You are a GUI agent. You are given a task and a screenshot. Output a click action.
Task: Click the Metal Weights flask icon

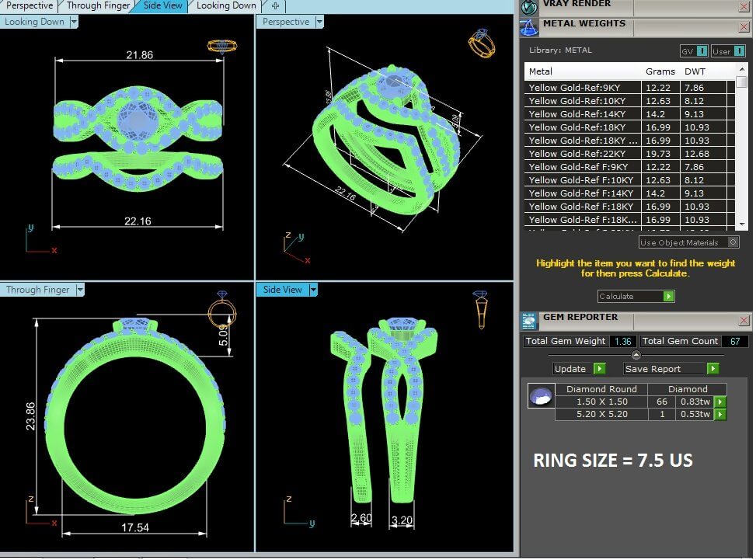529,27
